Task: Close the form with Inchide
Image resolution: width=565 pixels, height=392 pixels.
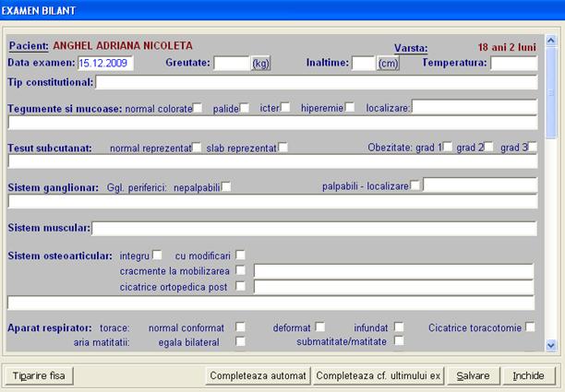Action: pyautogui.click(x=528, y=376)
